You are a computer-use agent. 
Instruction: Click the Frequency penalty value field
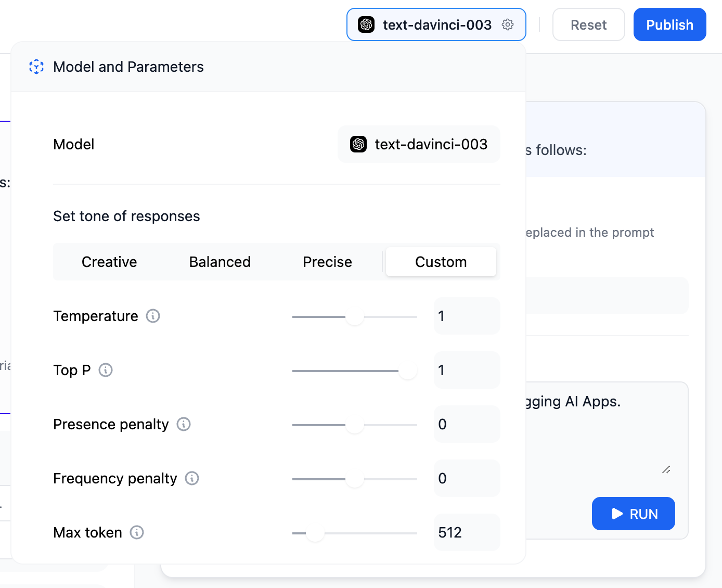467,478
